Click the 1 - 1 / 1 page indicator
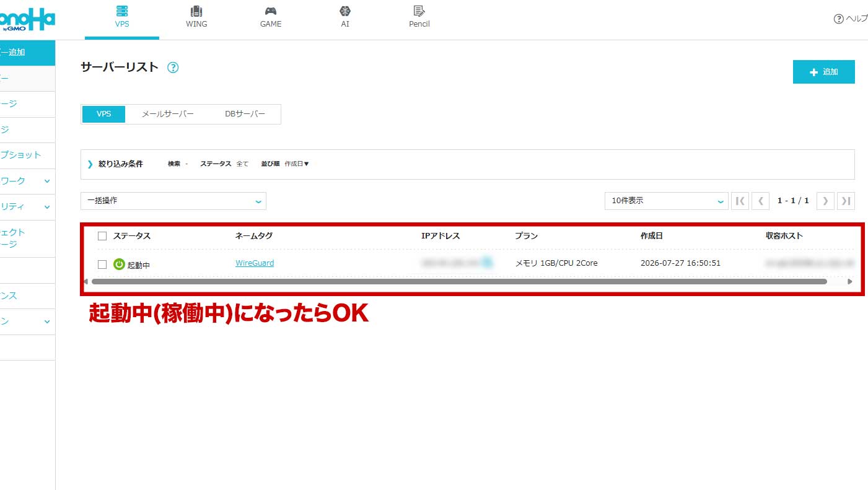The image size is (868, 490). (x=793, y=201)
